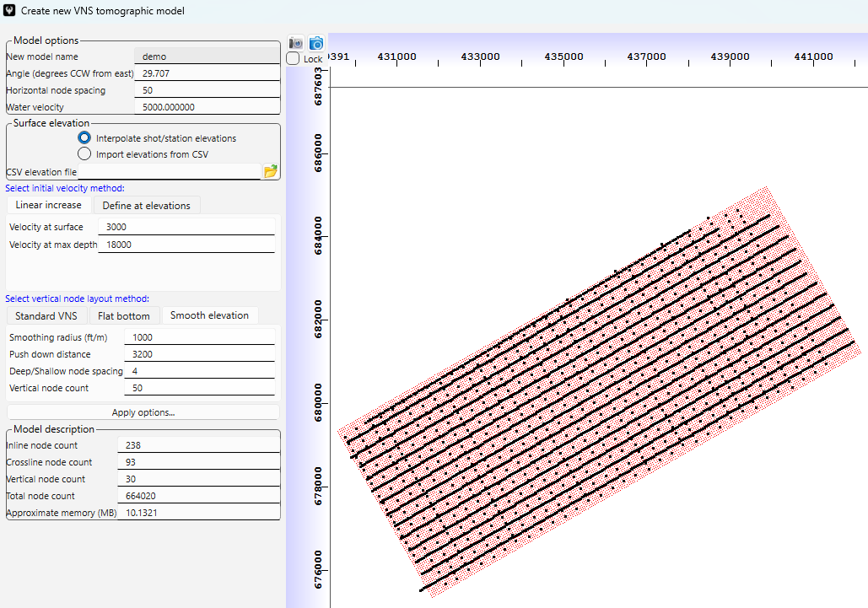Click the New model name field
The width and height of the screenshot is (868, 608).
pyautogui.click(x=208, y=56)
